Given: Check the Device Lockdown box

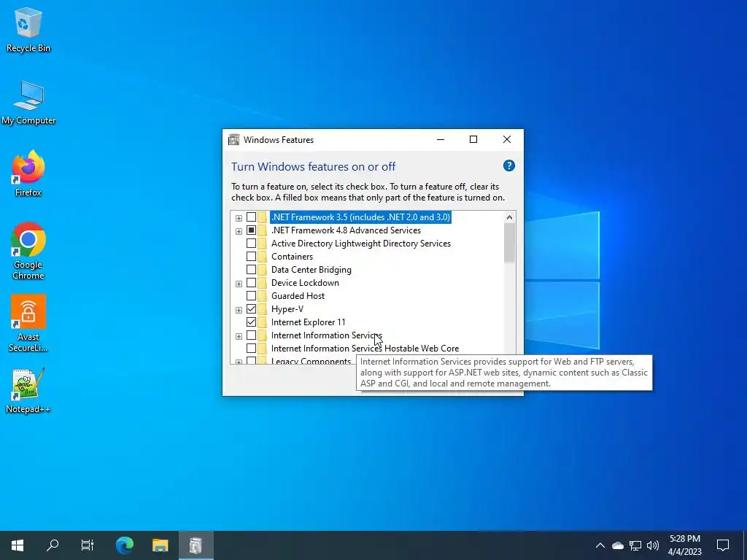Looking at the screenshot, I should point(251,283).
